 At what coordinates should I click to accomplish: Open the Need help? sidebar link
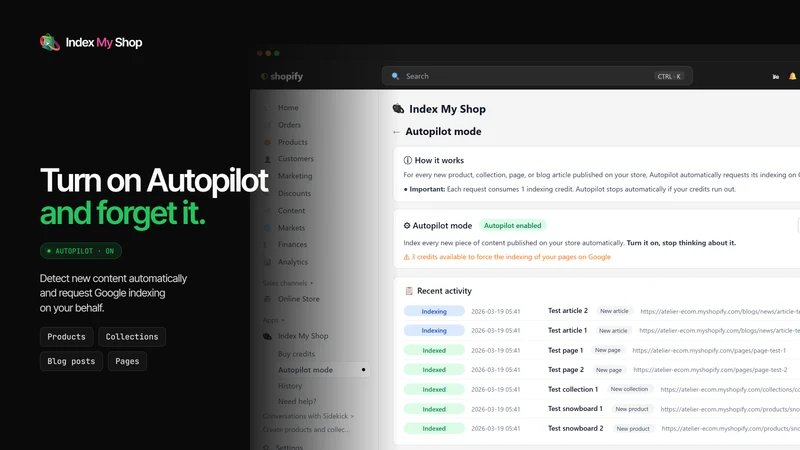(x=297, y=402)
